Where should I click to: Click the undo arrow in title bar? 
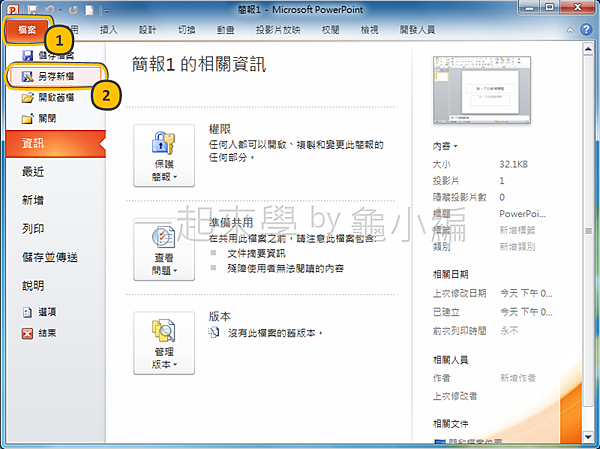click(50, 10)
